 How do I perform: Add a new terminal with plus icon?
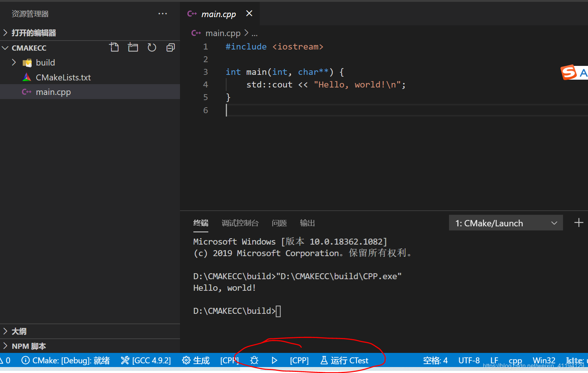click(x=579, y=223)
